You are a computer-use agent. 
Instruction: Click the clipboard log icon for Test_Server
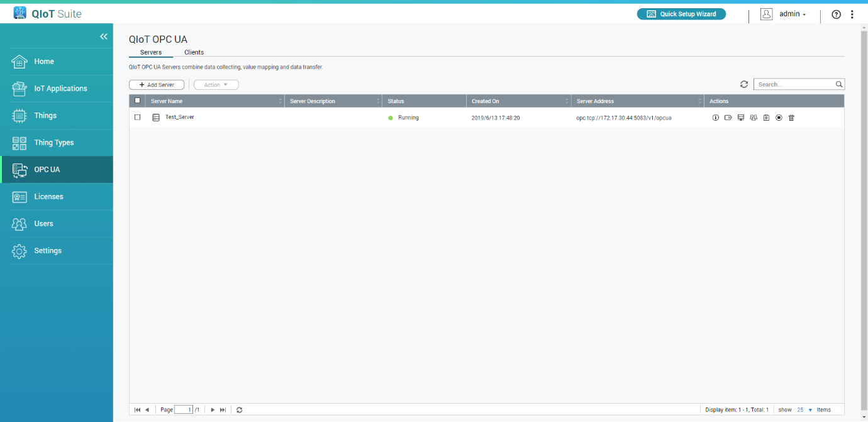(x=766, y=118)
